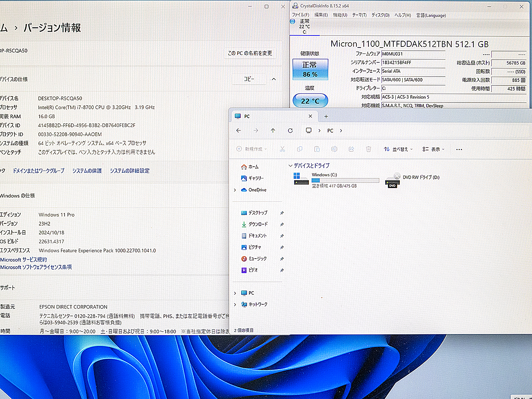Click the Cut scissors icon in Explorer toolbar
The width and height of the screenshot is (532, 399).
pos(282,149)
